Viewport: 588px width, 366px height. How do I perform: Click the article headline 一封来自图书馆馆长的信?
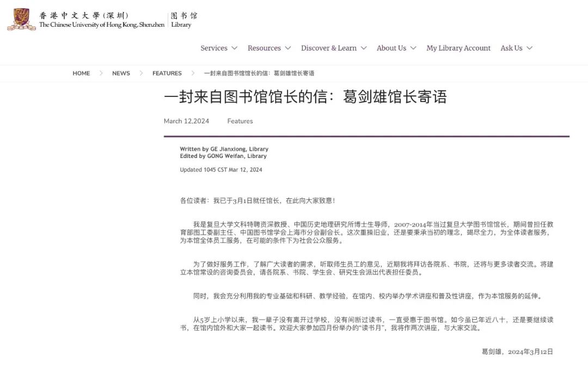click(305, 97)
